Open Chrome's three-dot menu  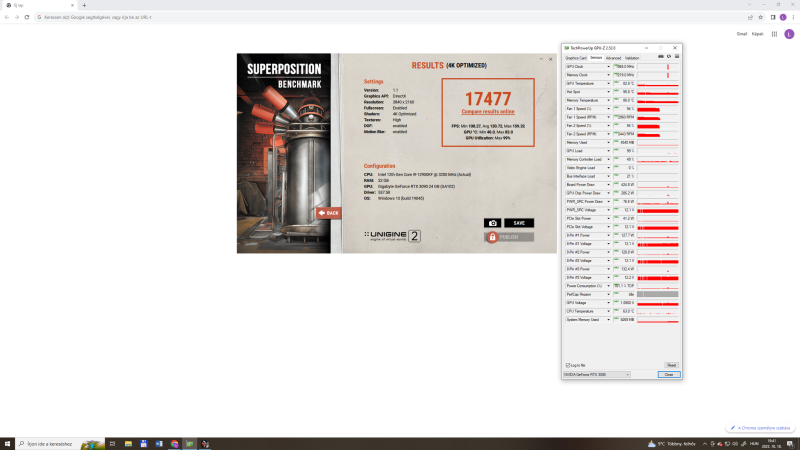pos(793,17)
